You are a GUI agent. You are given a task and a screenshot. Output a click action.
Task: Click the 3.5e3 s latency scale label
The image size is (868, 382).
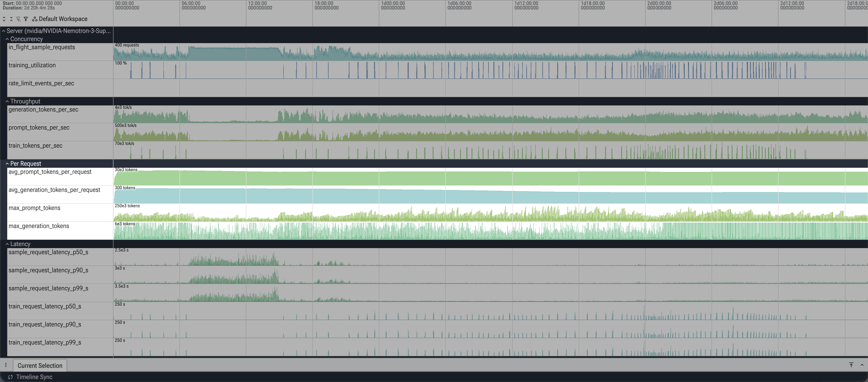122,286
